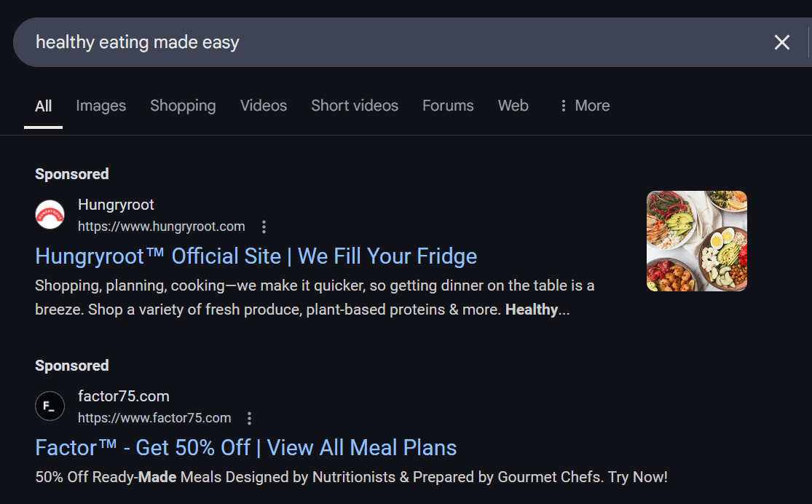The height and width of the screenshot is (504, 812).
Task: Switch to the Images tab
Action: pyautogui.click(x=100, y=106)
